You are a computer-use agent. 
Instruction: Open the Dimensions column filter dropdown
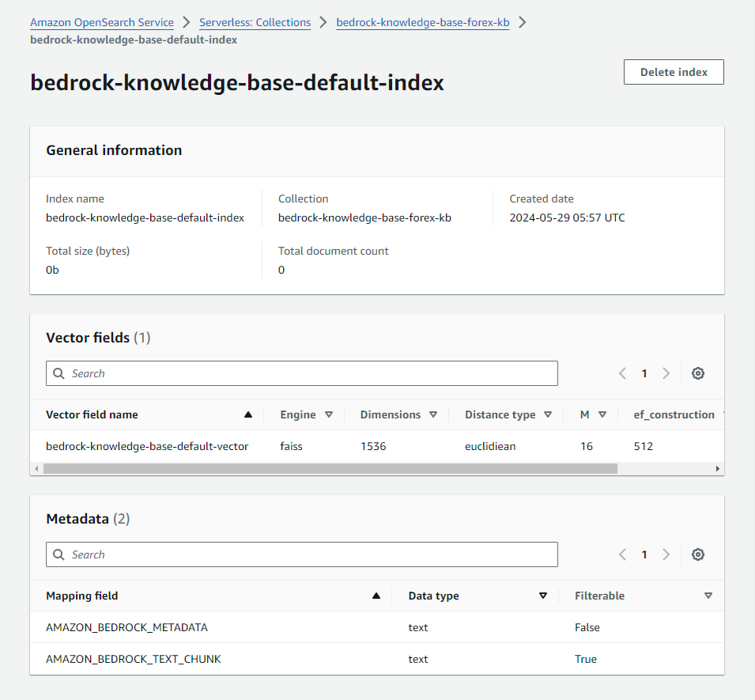[433, 414]
